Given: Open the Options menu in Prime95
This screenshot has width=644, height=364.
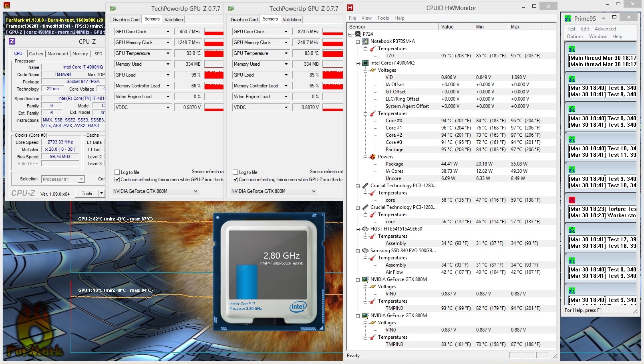Looking at the screenshot, I should pyautogui.click(x=575, y=36).
